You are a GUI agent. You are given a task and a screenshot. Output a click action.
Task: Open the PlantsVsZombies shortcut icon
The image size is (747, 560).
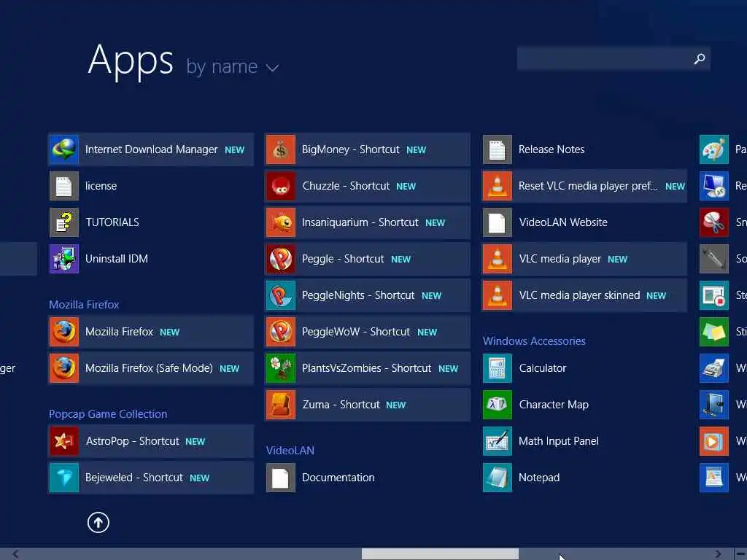tap(281, 368)
